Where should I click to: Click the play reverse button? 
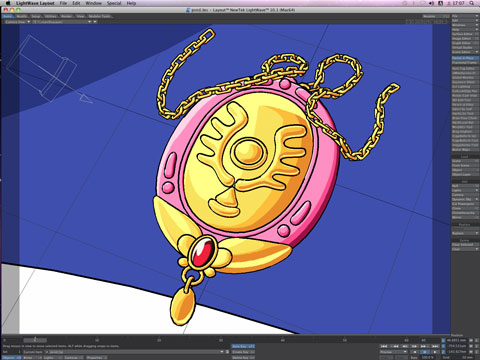tap(415, 352)
